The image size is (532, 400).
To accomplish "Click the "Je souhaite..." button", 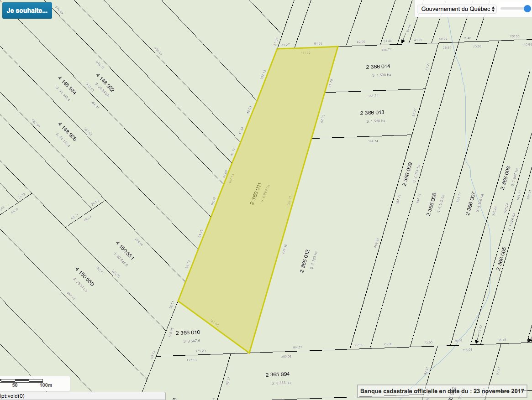I will pos(27,10).
